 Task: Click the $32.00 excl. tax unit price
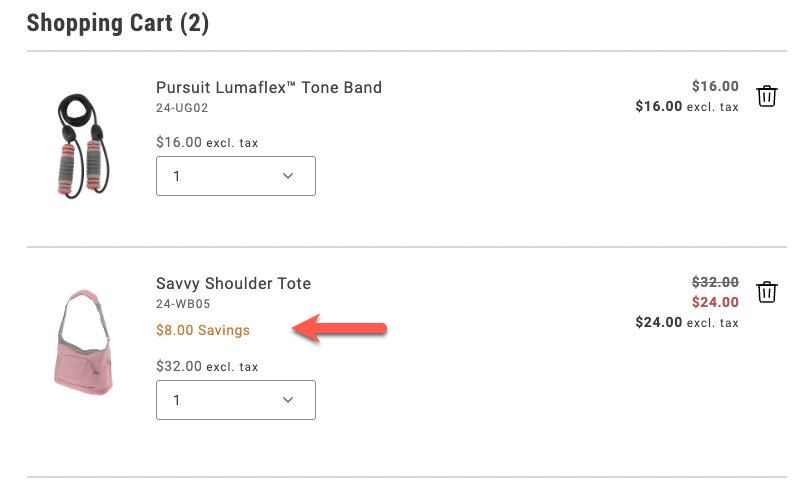point(207,367)
